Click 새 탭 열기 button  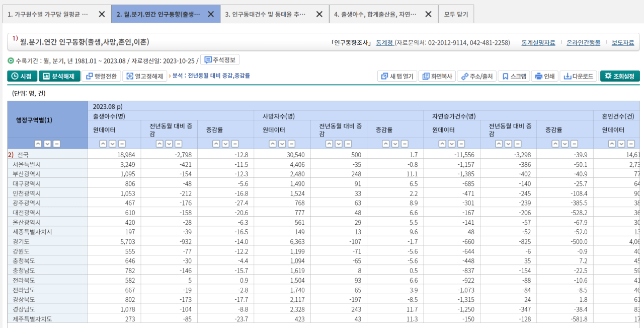click(x=397, y=76)
